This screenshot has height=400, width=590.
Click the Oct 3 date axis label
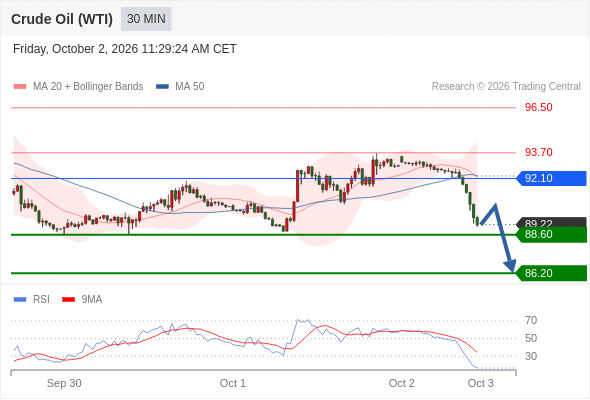pos(481,383)
